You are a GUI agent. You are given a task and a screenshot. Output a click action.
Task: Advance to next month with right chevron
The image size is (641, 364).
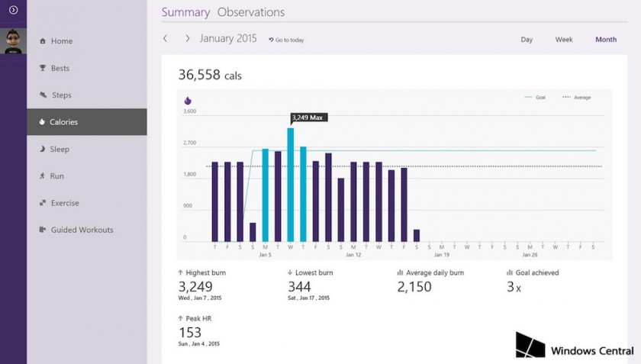(188, 38)
